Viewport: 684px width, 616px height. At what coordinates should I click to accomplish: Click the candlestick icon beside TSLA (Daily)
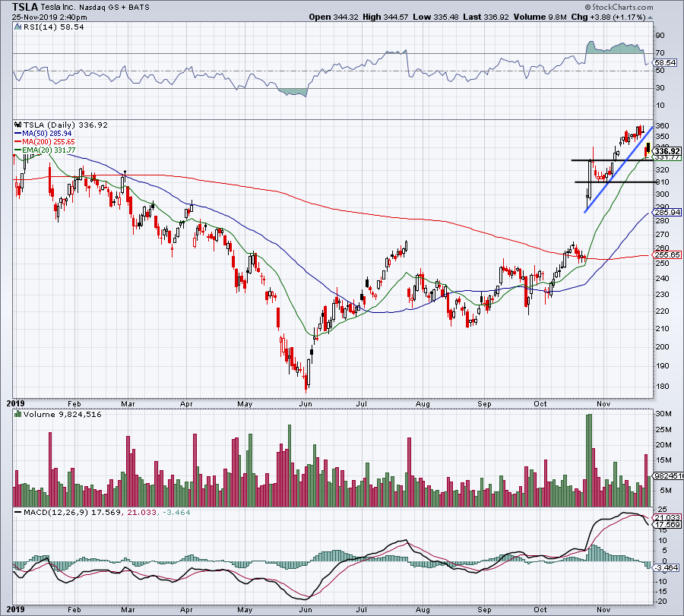(18, 125)
